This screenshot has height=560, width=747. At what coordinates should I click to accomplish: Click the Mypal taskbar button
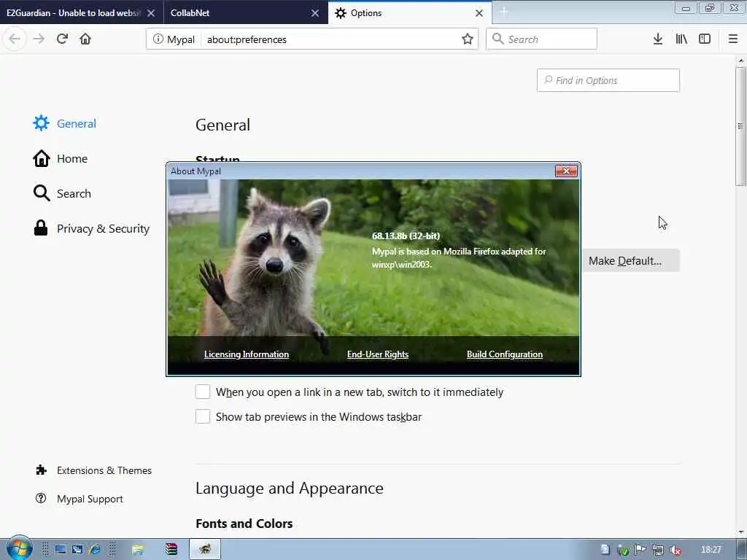[205, 549]
